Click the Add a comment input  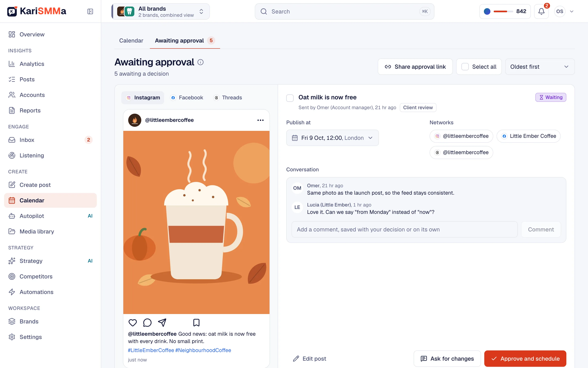coord(404,229)
